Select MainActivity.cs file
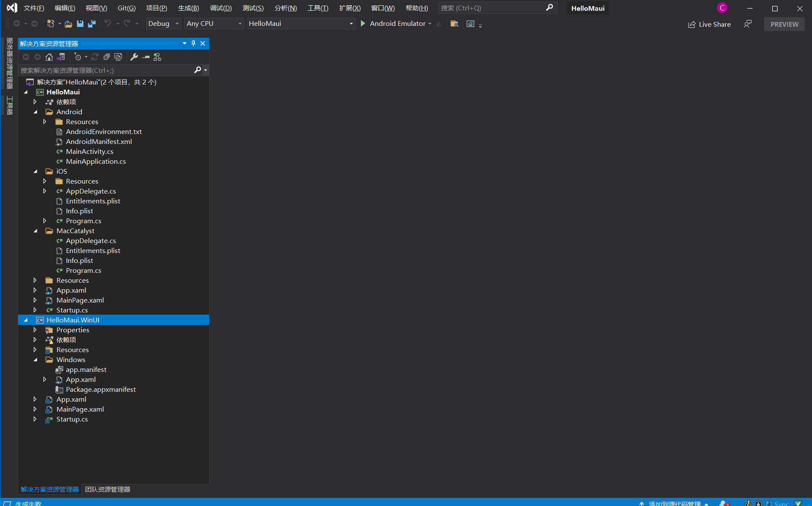 (89, 152)
